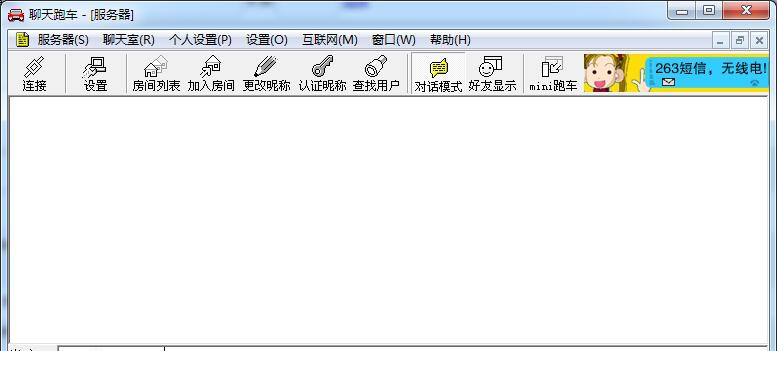Open the 帮助(H) help menu
Viewport: 777px width, 365px height.
[x=450, y=40]
